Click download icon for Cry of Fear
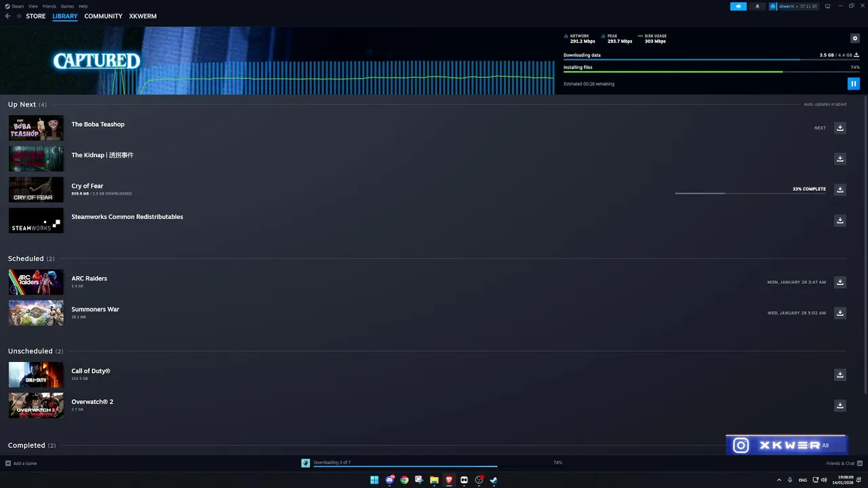Image resolution: width=868 pixels, height=488 pixels. pos(840,190)
